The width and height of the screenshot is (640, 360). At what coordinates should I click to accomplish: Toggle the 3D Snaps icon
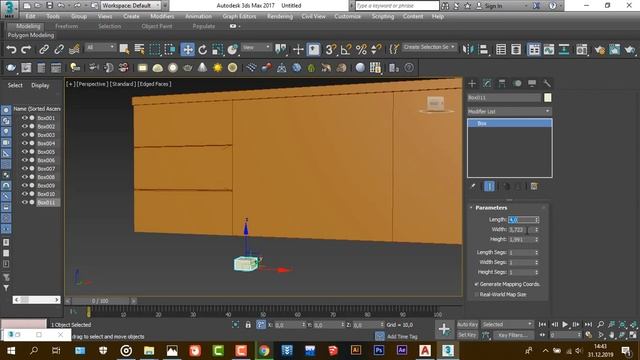tap(330, 49)
